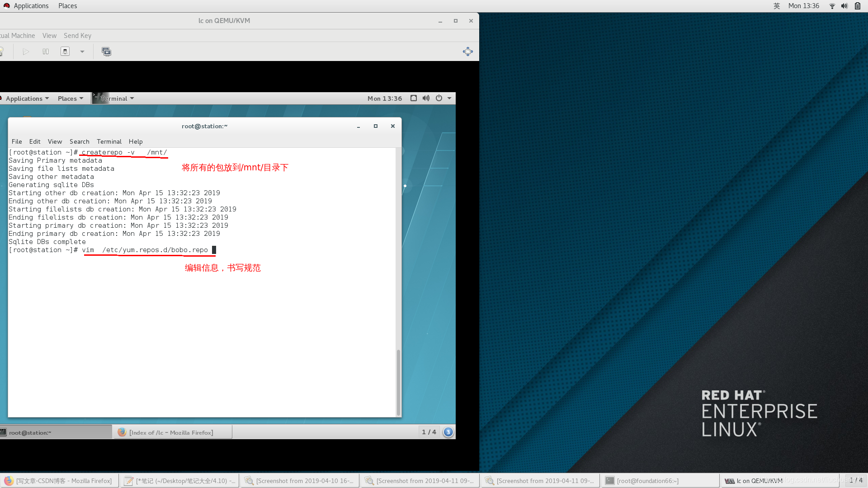Open the host Wi-Fi network icon
Image resolution: width=868 pixels, height=488 pixels.
click(x=832, y=6)
